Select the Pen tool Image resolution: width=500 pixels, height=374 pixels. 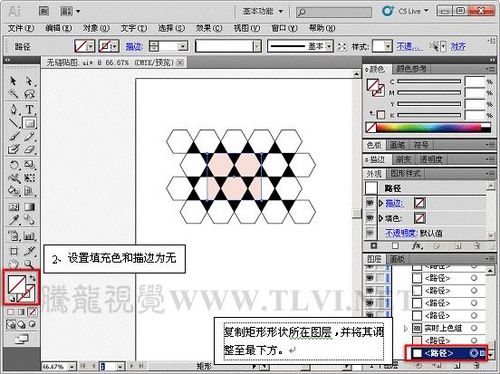pyautogui.click(x=14, y=109)
